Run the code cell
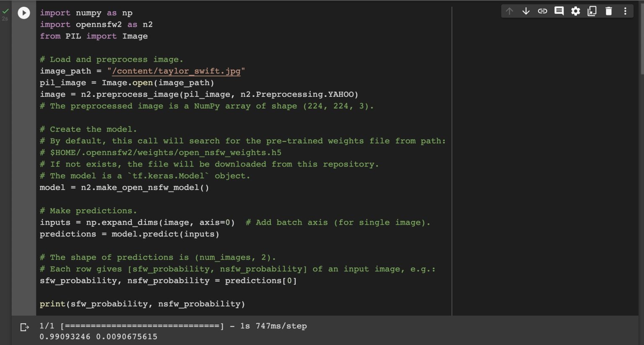 (24, 13)
